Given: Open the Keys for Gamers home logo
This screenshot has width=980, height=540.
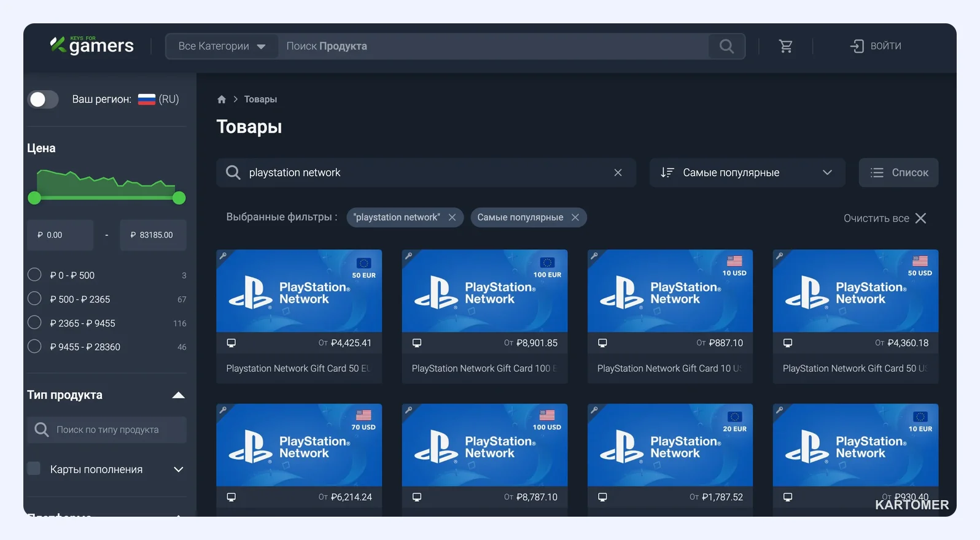Looking at the screenshot, I should [91, 45].
